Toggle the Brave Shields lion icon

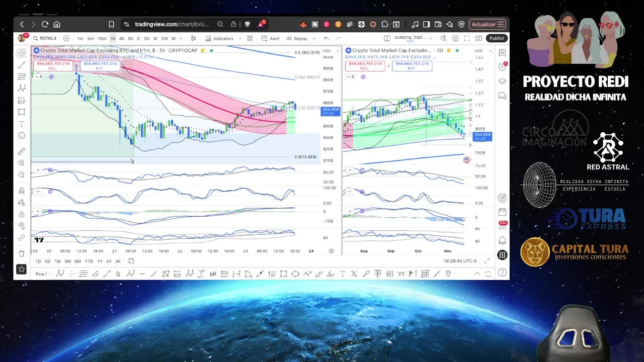coord(247,24)
